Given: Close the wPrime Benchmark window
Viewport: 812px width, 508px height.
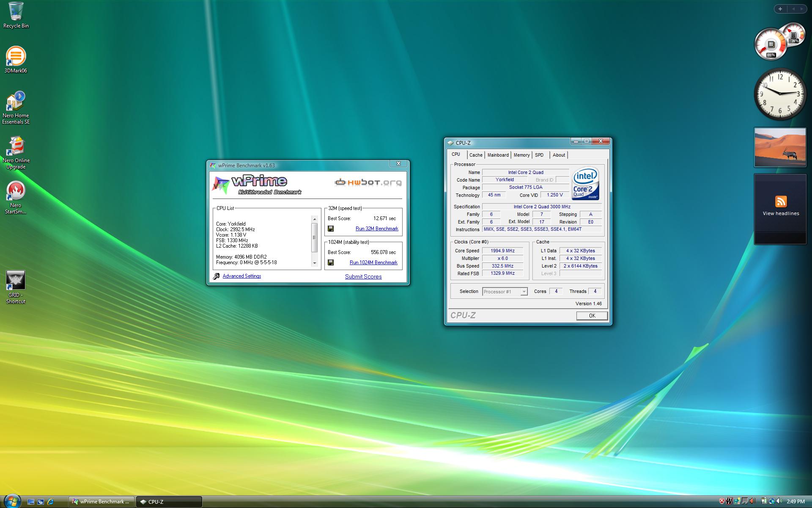Looking at the screenshot, I should (398, 163).
